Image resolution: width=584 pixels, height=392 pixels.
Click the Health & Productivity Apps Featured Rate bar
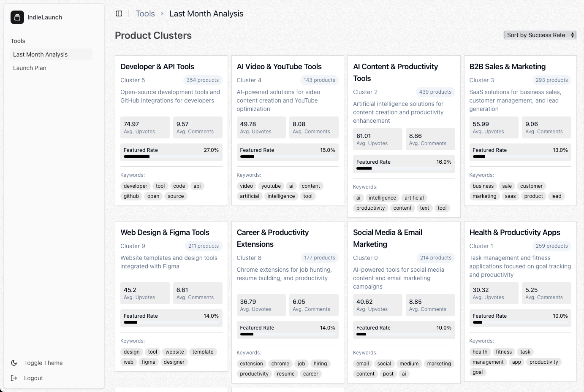[520, 322]
